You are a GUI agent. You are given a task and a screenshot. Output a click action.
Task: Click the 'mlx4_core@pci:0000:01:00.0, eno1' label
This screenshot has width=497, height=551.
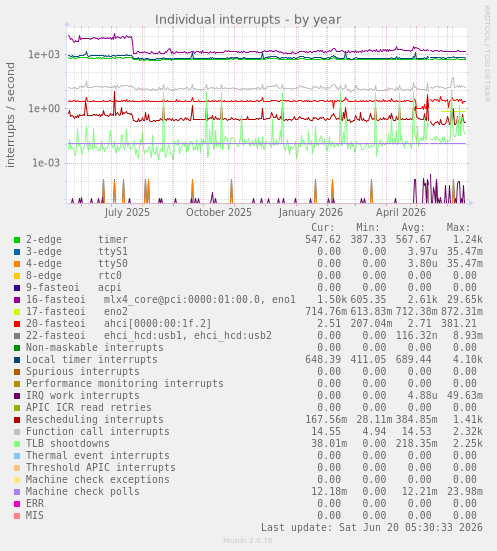click(200, 300)
